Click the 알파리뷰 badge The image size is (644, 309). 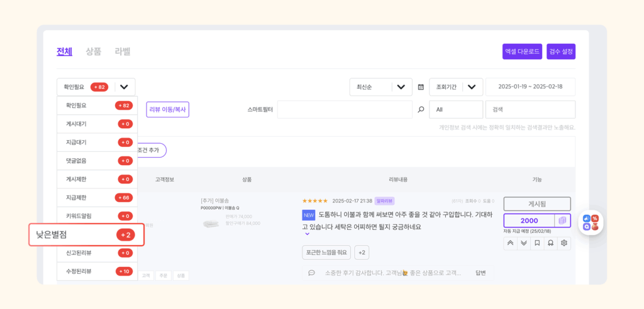384,201
